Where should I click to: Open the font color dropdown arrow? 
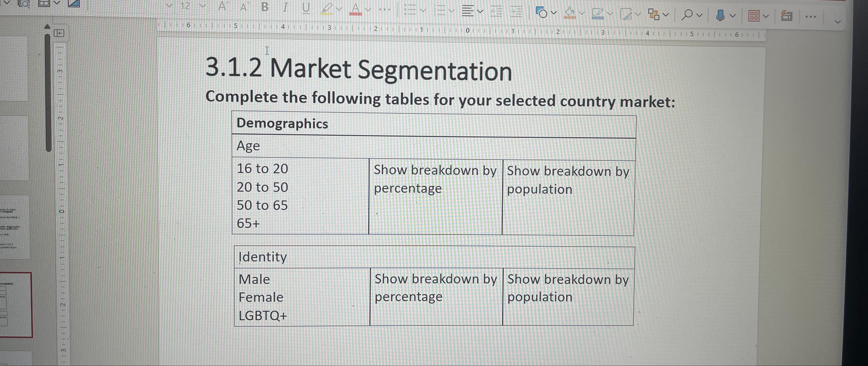(368, 9)
